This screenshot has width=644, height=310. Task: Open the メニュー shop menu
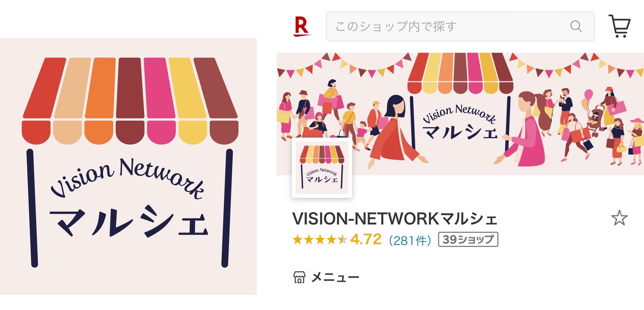coord(335,277)
